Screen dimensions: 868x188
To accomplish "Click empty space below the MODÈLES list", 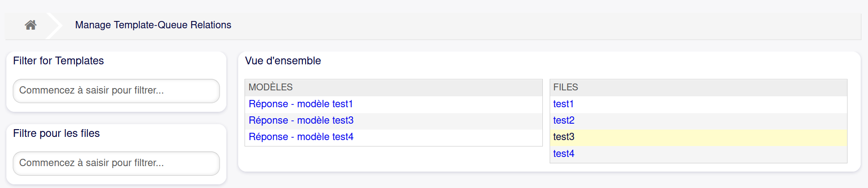I will [x=393, y=159].
